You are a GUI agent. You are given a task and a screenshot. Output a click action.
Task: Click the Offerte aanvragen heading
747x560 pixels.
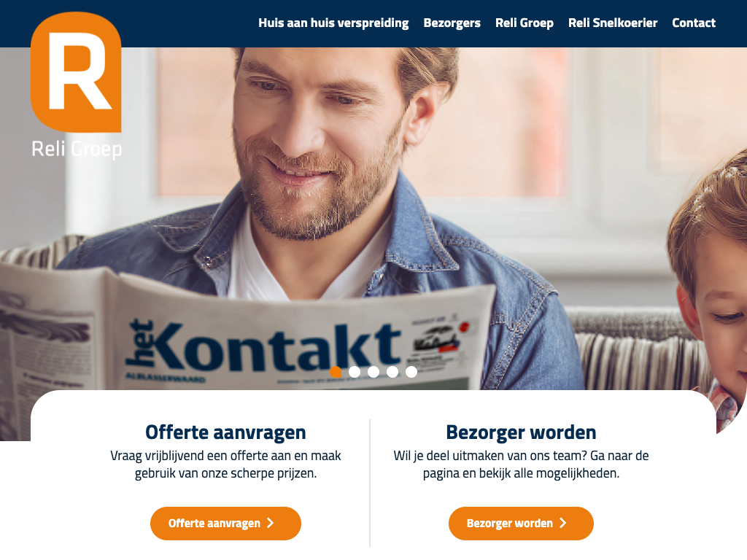pos(226,432)
